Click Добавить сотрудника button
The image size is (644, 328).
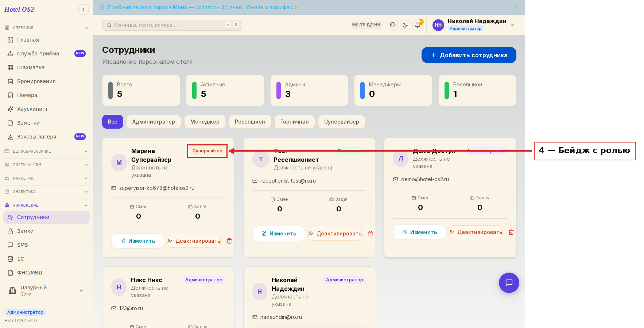tap(469, 55)
